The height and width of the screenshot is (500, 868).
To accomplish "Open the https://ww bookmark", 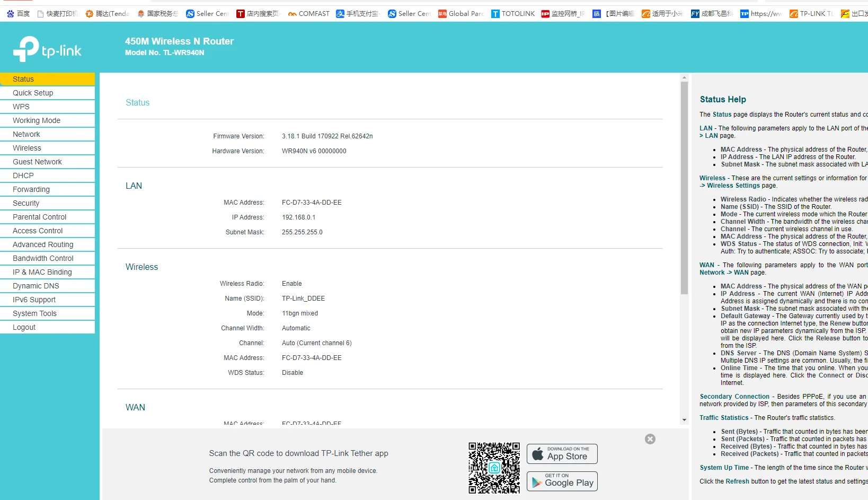I will (761, 14).
